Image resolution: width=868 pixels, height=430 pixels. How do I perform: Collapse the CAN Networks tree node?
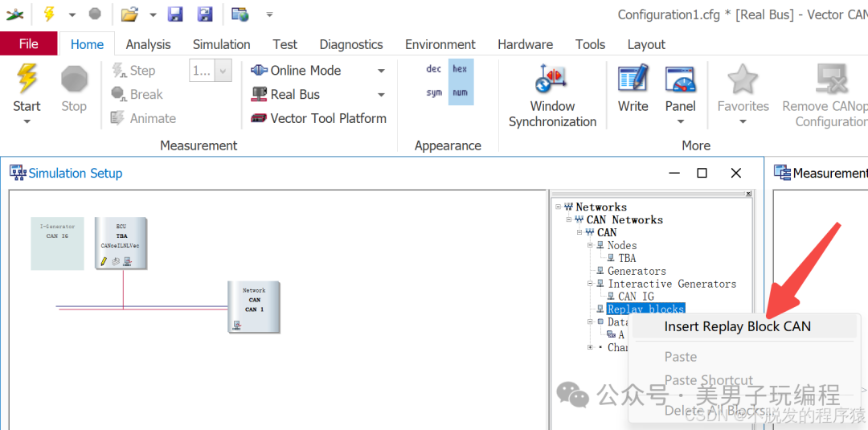click(569, 219)
